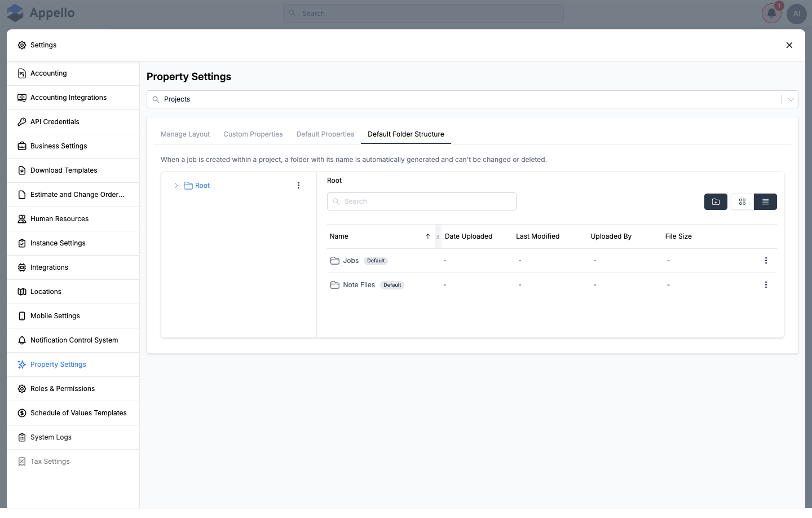The image size is (812, 518).
Task: Switch to the Manage Layout tab
Action: click(x=185, y=134)
